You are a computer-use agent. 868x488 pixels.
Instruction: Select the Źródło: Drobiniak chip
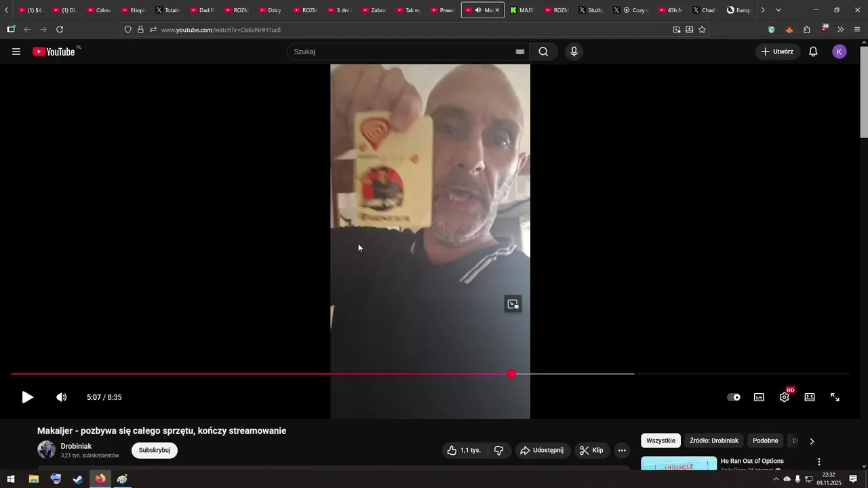click(714, 441)
